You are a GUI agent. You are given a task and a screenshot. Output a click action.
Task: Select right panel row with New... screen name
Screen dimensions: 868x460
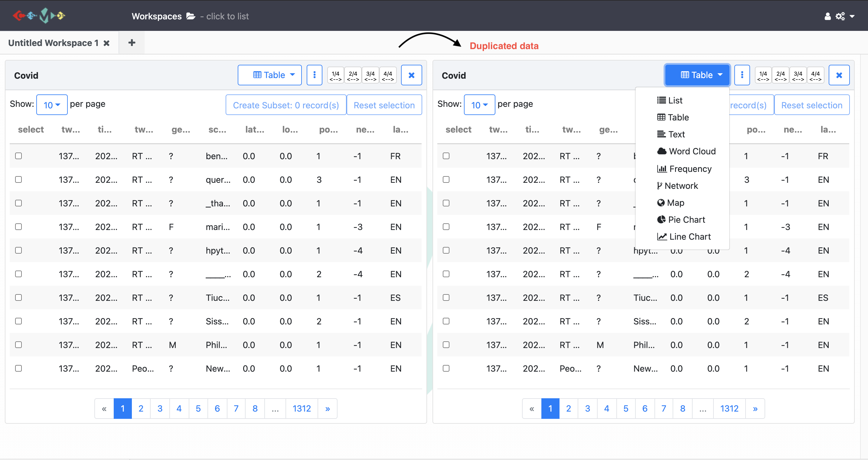tap(446, 368)
